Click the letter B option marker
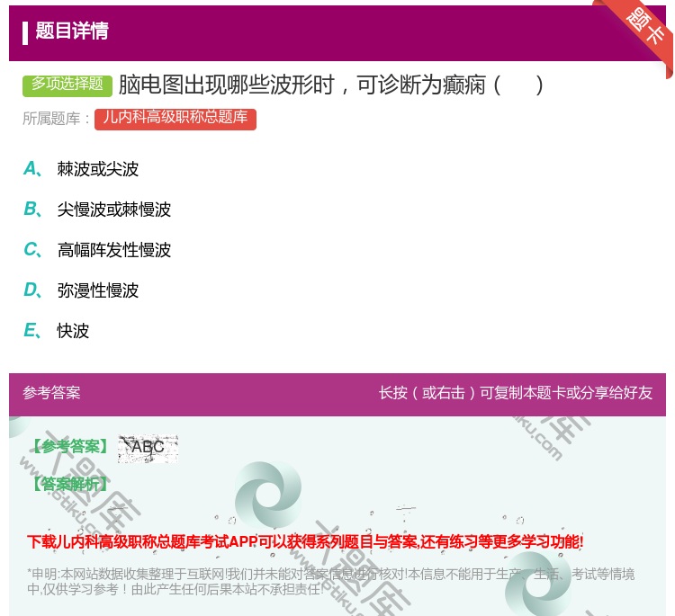675x616 pixels. pyautogui.click(x=32, y=209)
